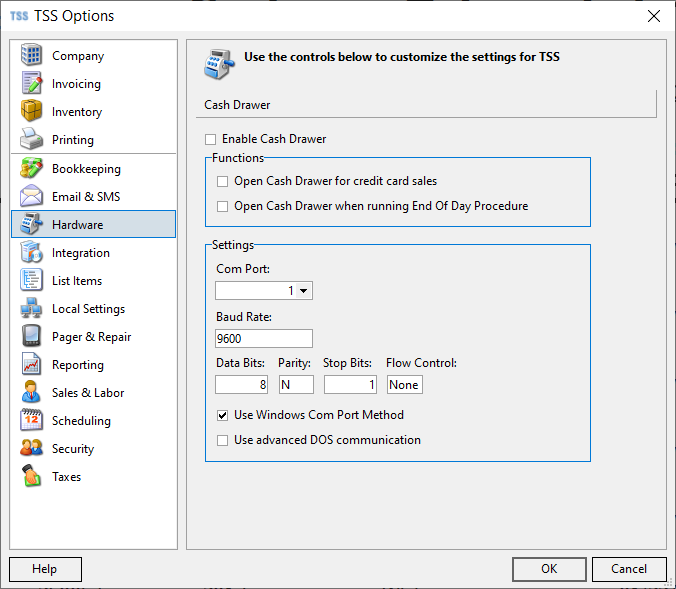Viewport: 676px width, 589px height.
Task: Click the cash register header icon
Action: pyautogui.click(x=219, y=64)
